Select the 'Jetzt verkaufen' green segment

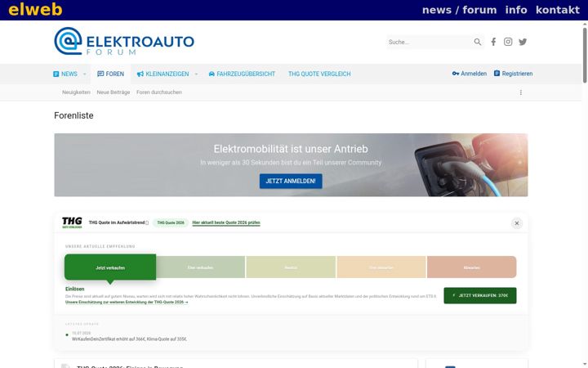click(110, 267)
